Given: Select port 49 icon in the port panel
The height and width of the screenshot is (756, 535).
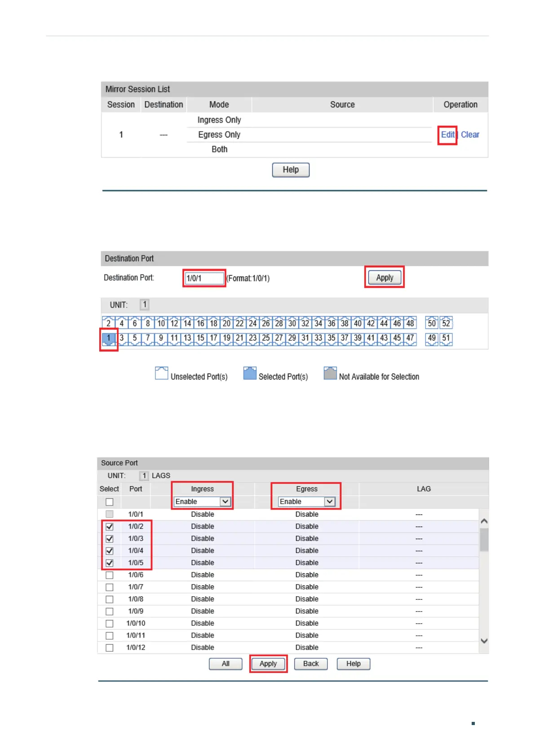Looking at the screenshot, I should coord(432,339).
